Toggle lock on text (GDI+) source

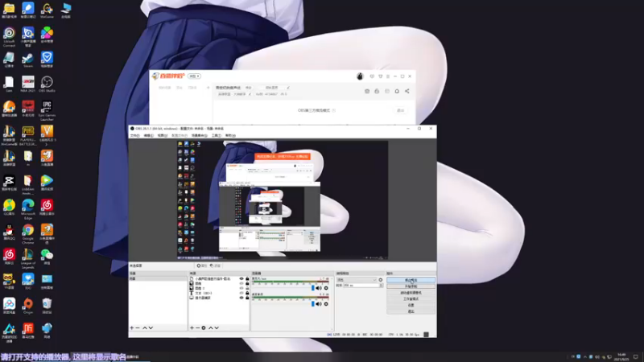tap(247, 293)
